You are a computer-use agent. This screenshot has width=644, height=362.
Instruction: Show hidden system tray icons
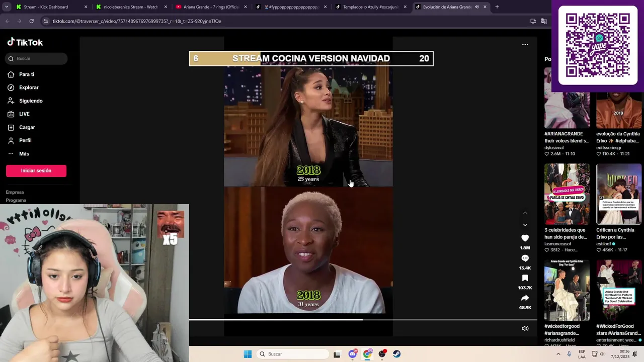point(558,354)
